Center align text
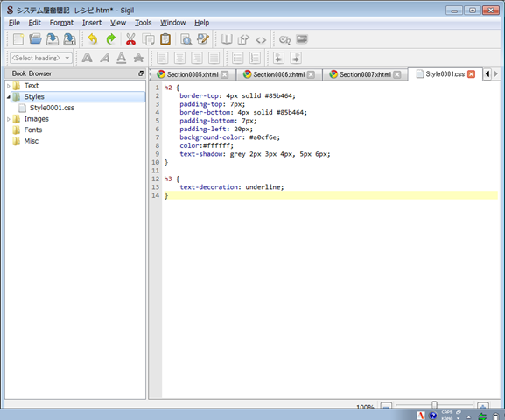 (x=179, y=58)
